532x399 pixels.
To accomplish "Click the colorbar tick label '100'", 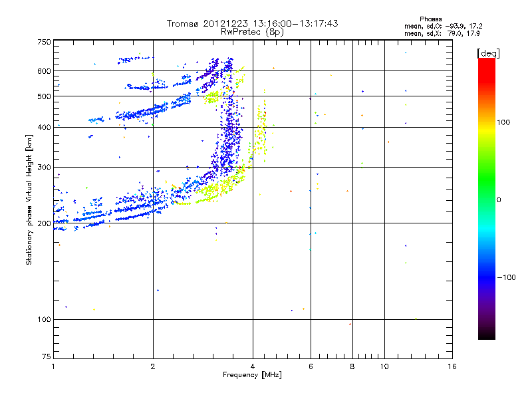I will click(x=503, y=122).
